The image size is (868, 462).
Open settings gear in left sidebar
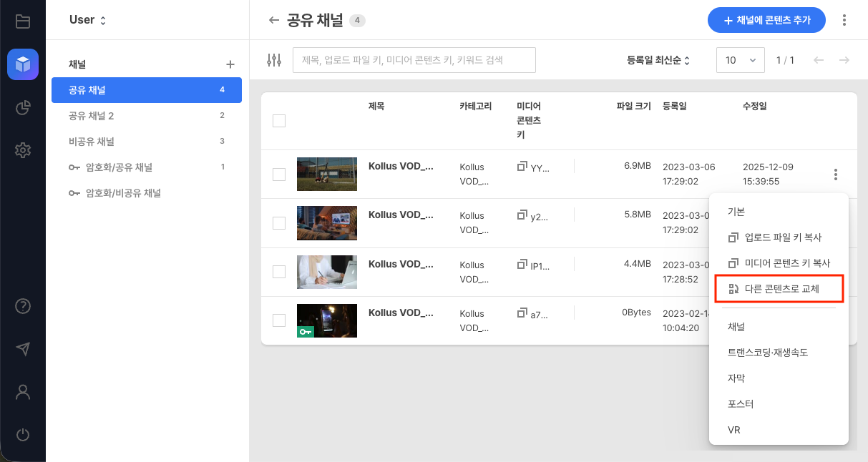point(23,150)
